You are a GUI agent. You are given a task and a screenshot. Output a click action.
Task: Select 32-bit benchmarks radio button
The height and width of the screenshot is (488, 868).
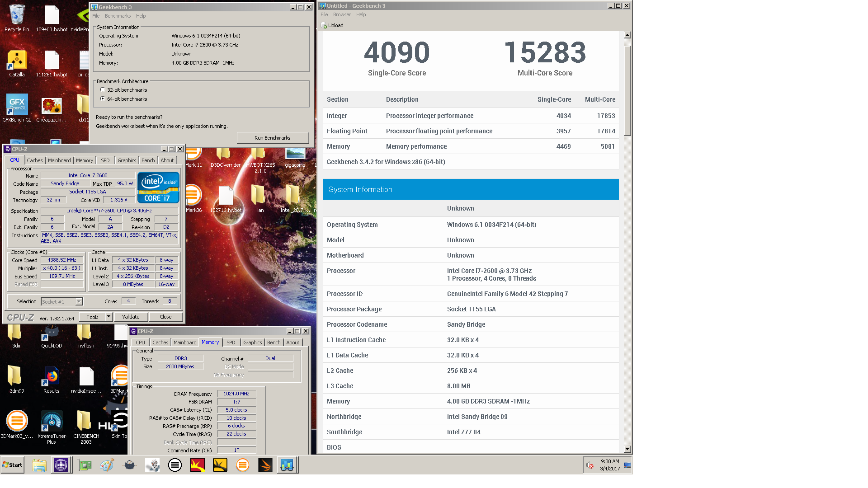click(103, 89)
